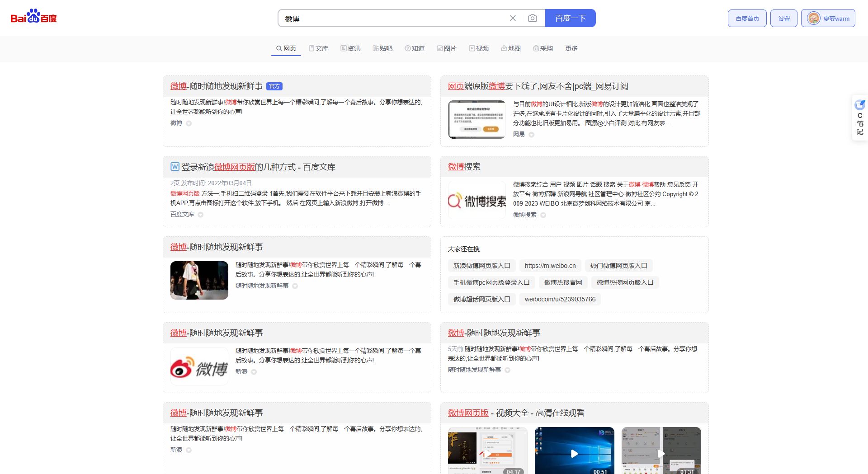868x474 pixels.
Task: Expand the dropdown next to source 网易
Action: [x=532, y=135]
